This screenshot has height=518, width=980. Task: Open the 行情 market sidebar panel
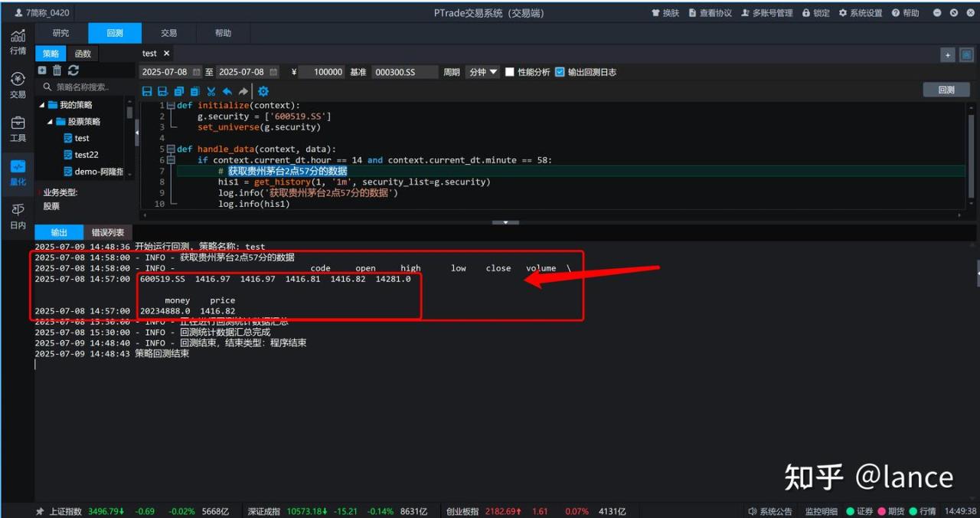pyautogui.click(x=18, y=42)
